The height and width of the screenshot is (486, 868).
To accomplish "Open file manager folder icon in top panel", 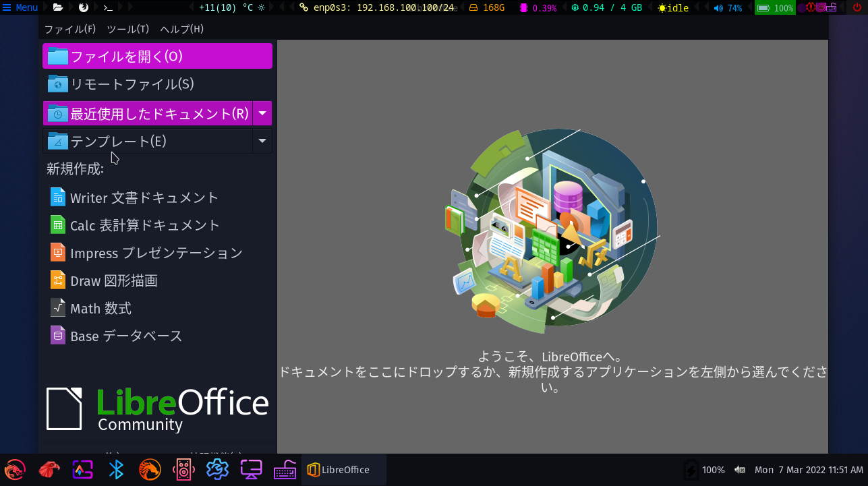I will click(x=58, y=8).
